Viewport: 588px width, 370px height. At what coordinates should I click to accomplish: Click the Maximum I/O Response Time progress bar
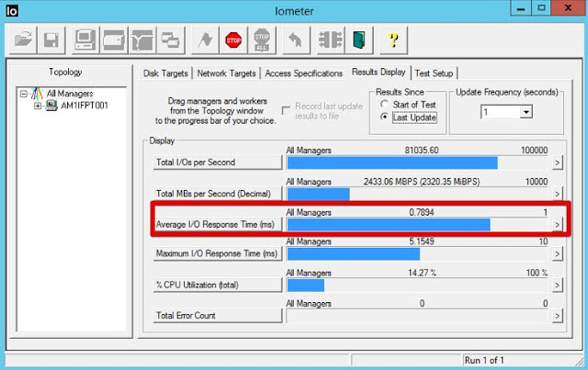[417, 254]
